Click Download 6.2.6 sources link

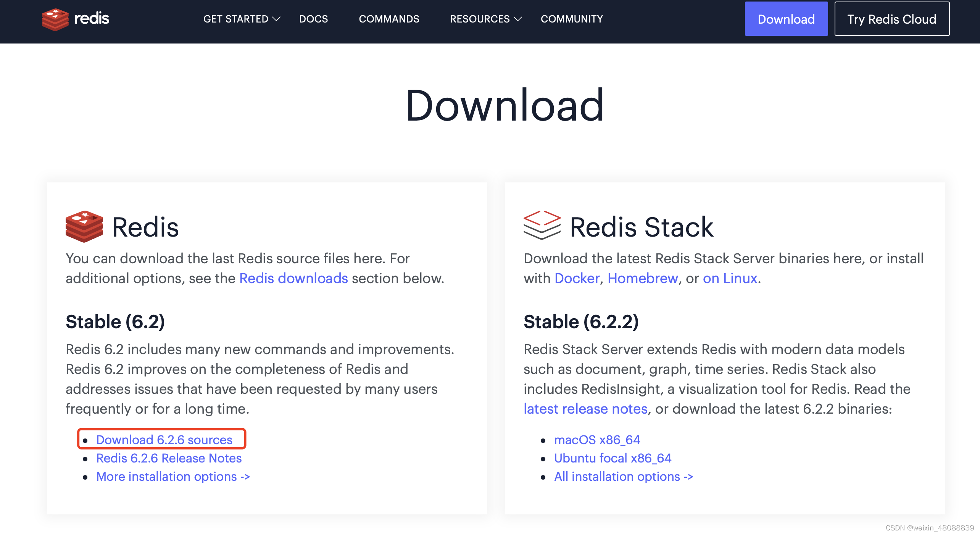[164, 439]
